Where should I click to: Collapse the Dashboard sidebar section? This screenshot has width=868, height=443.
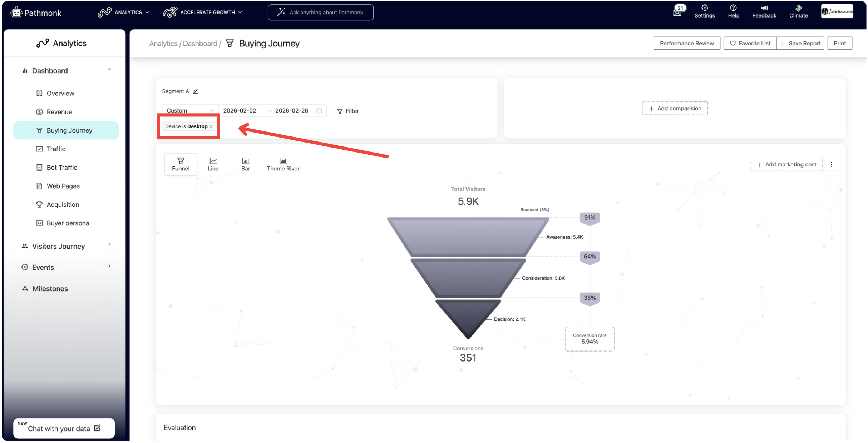[109, 70]
